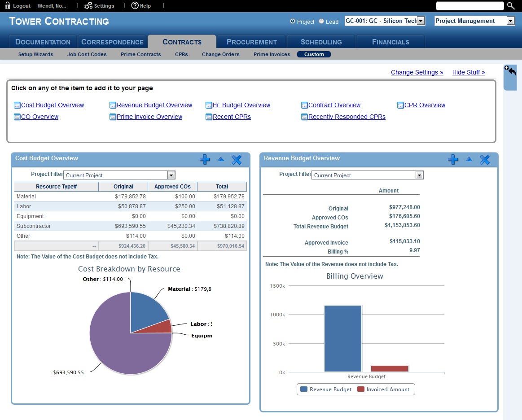Click in the top search field
The width and height of the screenshot is (522, 420).
(470, 6)
